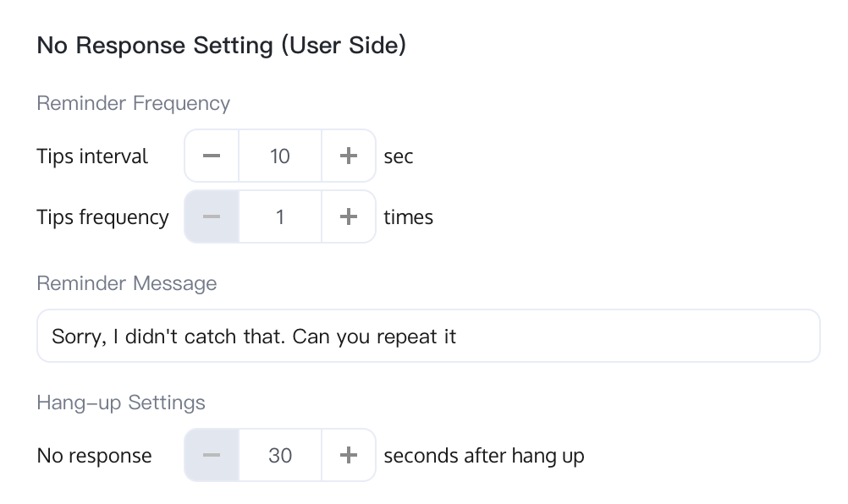Click the No Response Setting heading
The image size is (848, 504).
click(x=221, y=46)
